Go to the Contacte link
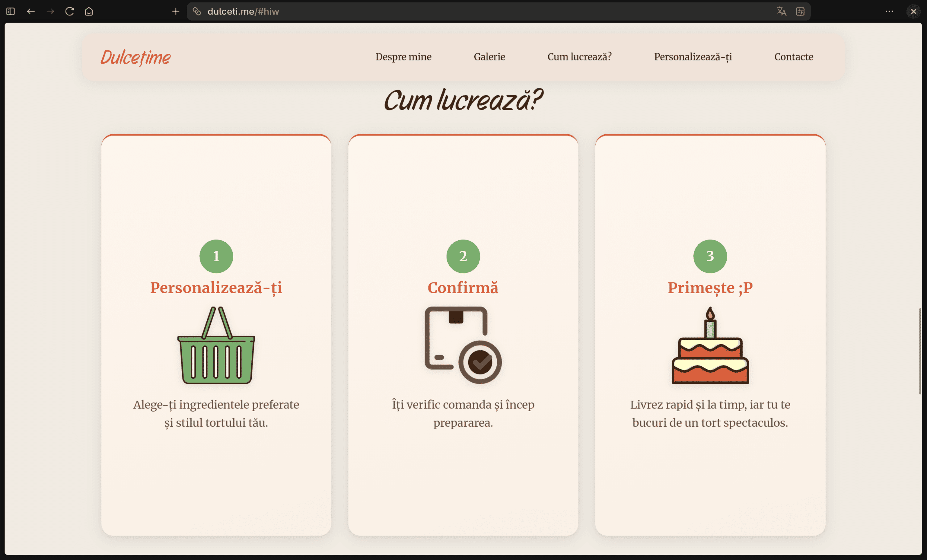This screenshot has width=927, height=560. tap(793, 57)
